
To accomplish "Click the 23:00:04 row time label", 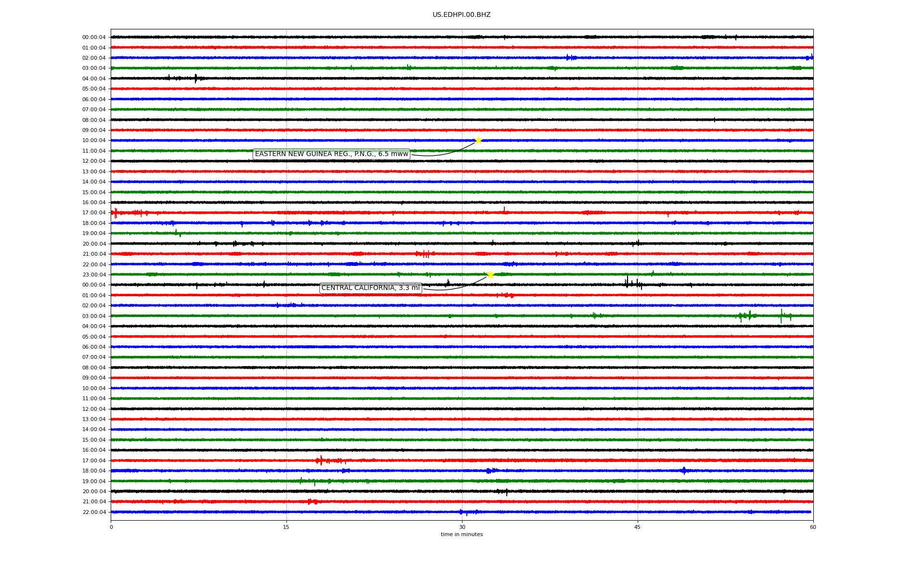I will point(94,275).
